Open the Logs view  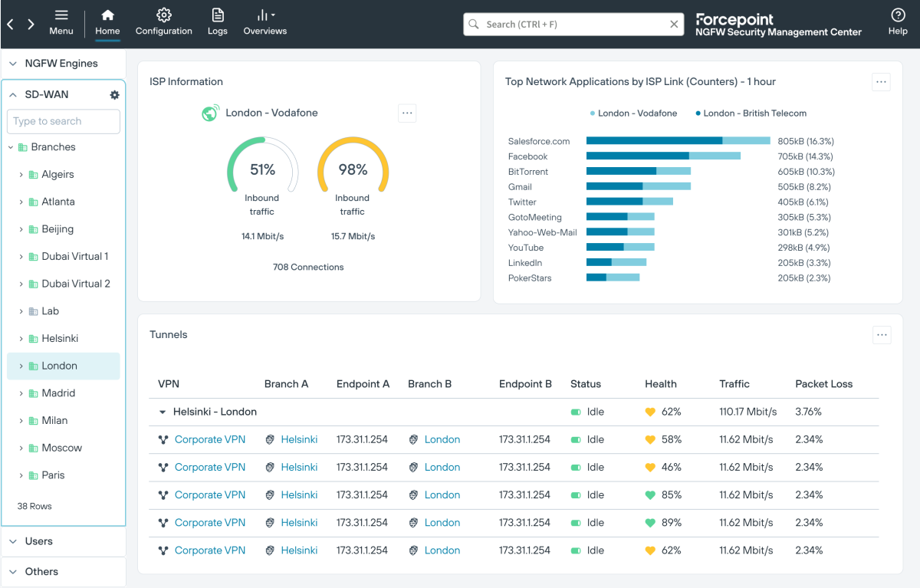(x=218, y=23)
